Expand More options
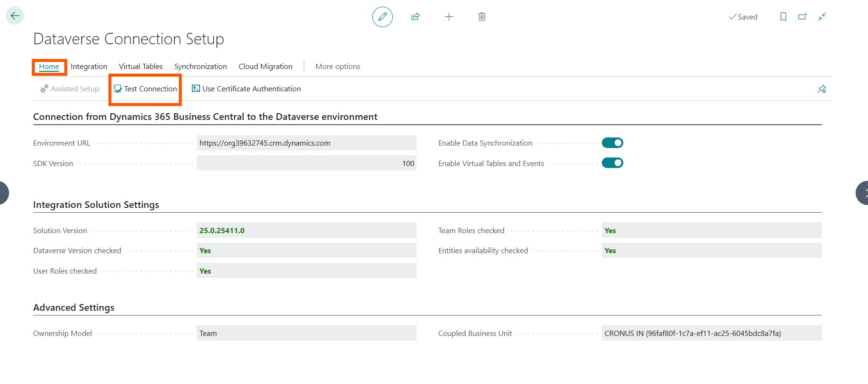 tap(338, 67)
